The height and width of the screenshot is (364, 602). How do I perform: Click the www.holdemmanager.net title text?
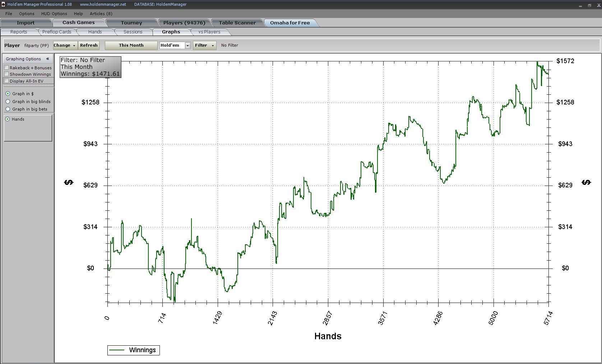click(x=103, y=4)
